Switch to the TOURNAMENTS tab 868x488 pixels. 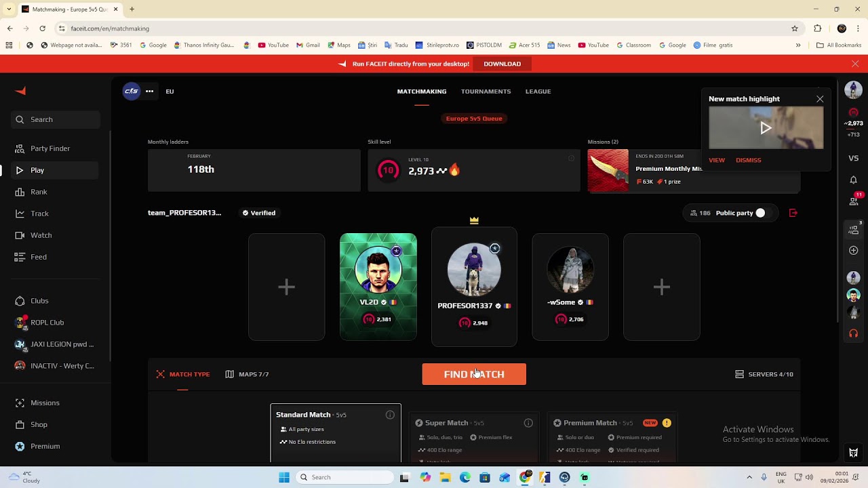click(486, 91)
